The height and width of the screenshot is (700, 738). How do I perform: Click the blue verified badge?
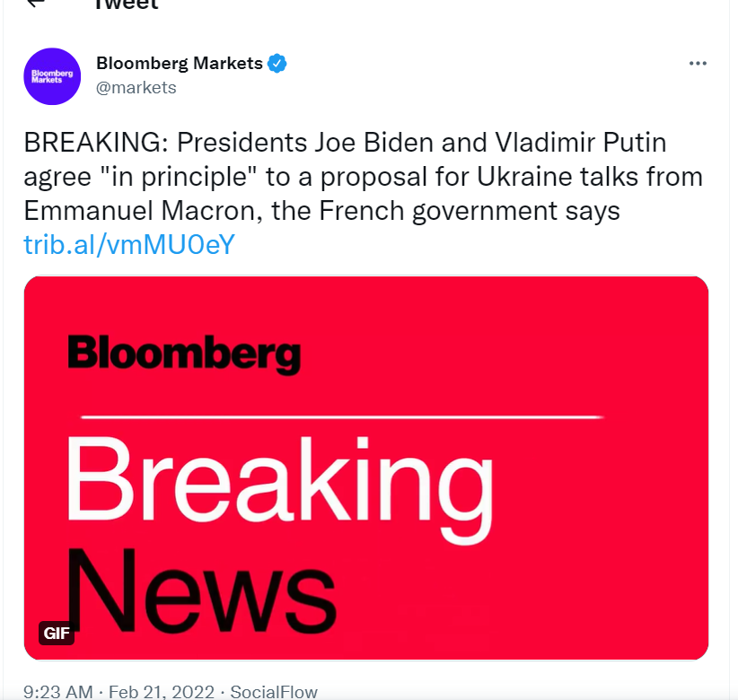coord(277,64)
